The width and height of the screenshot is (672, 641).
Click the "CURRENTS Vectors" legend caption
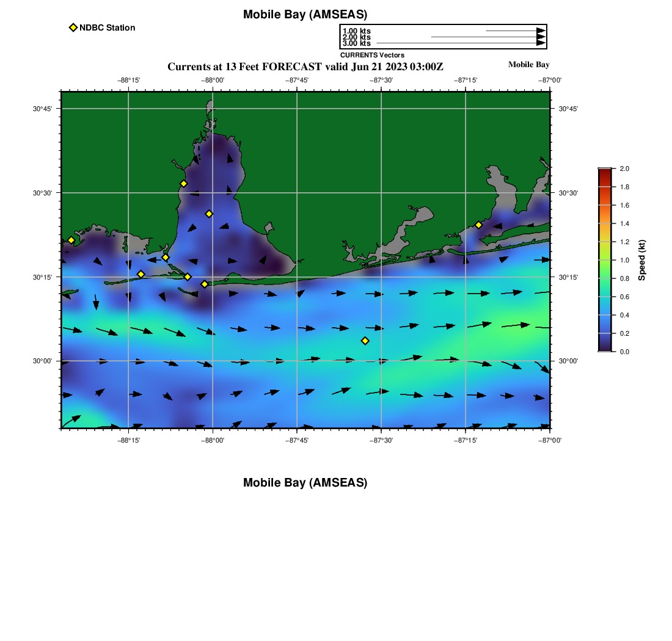point(372,55)
